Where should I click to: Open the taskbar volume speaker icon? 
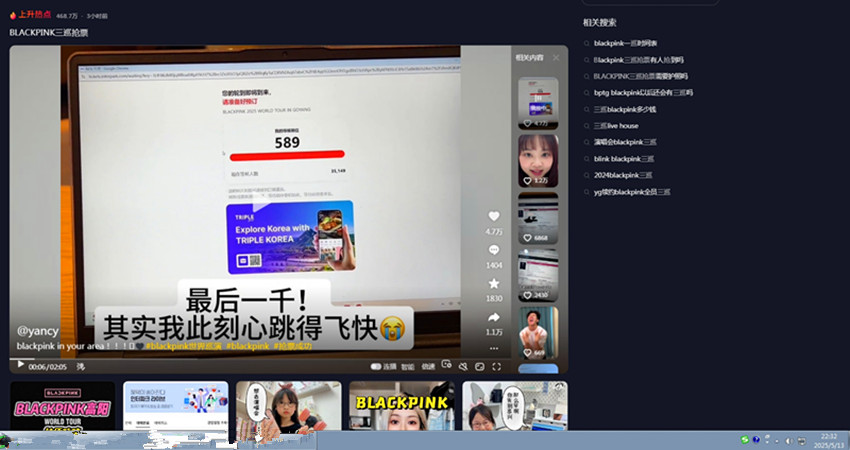pyautogui.click(x=789, y=441)
